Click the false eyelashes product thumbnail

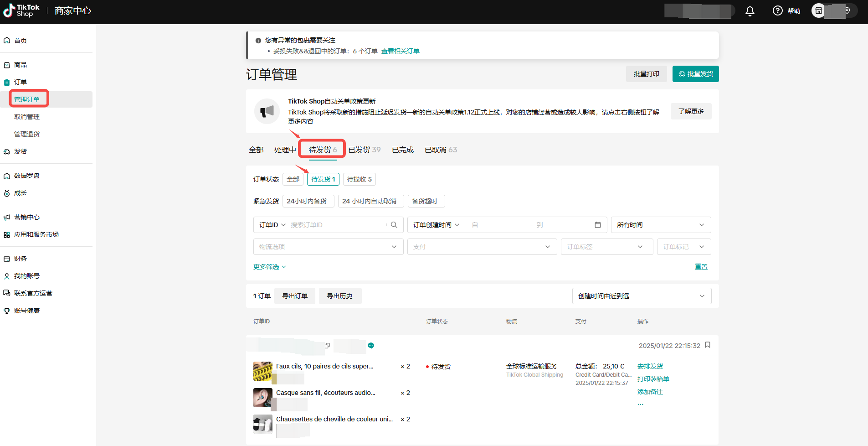tap(262, 371)
